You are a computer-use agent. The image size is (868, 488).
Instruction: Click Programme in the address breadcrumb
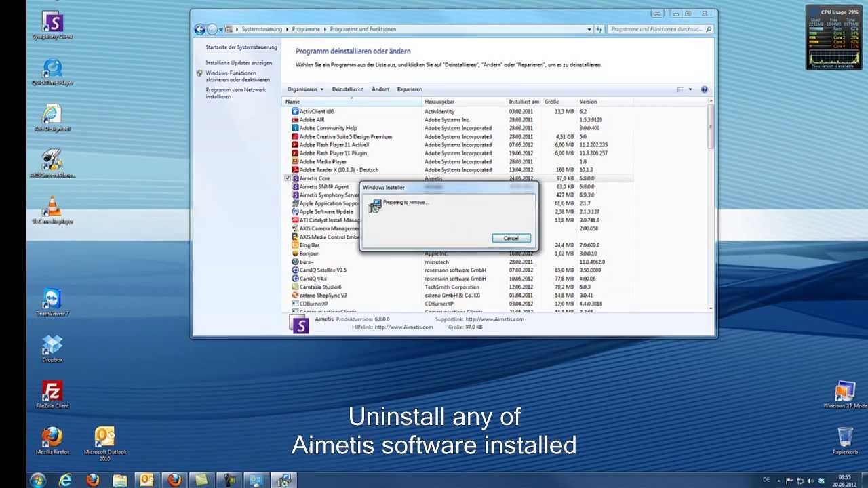point(306,29)
